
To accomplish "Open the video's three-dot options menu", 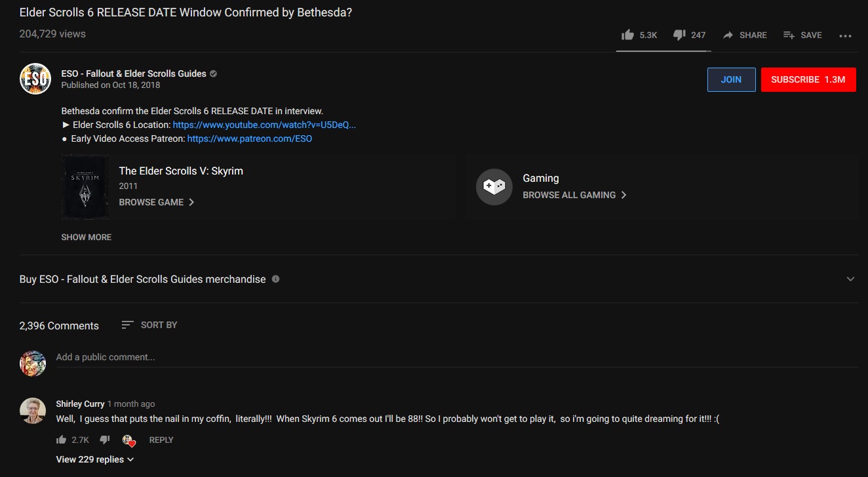I will click(845, 36).
